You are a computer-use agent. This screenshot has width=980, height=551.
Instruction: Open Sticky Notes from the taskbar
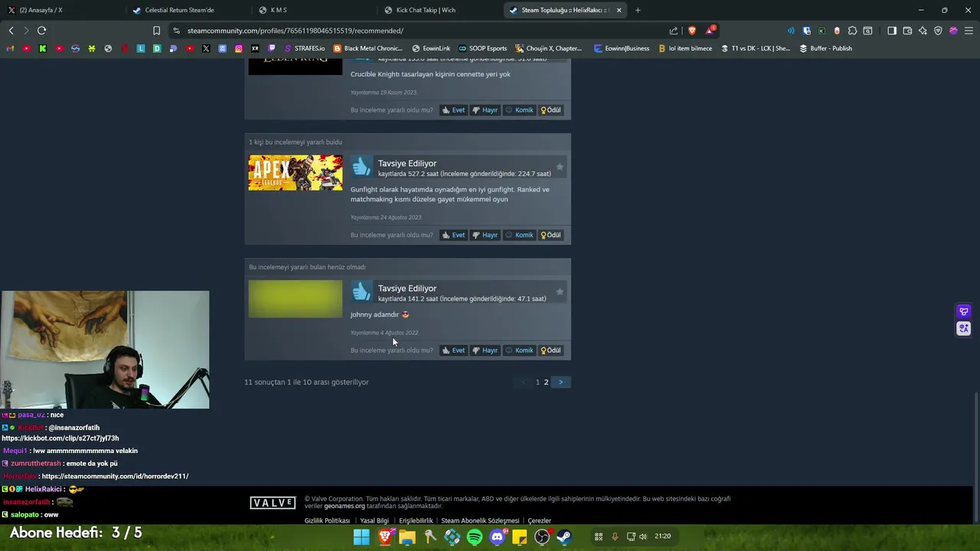tap(520, 536)
